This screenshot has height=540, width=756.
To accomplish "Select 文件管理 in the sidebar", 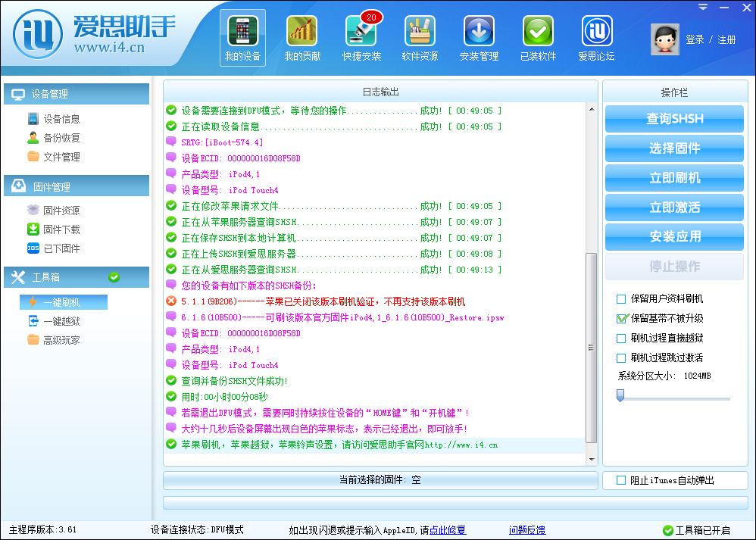I will [x=54, y=157].
